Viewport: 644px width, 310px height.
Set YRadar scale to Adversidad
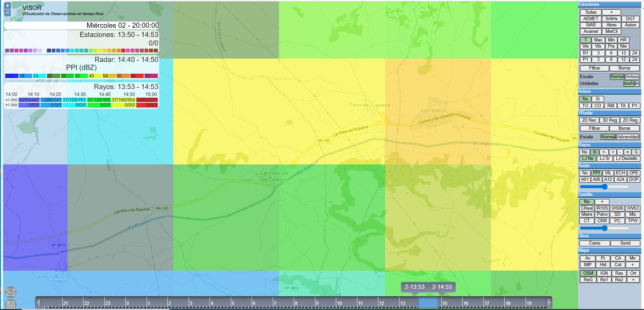[628, 137]
